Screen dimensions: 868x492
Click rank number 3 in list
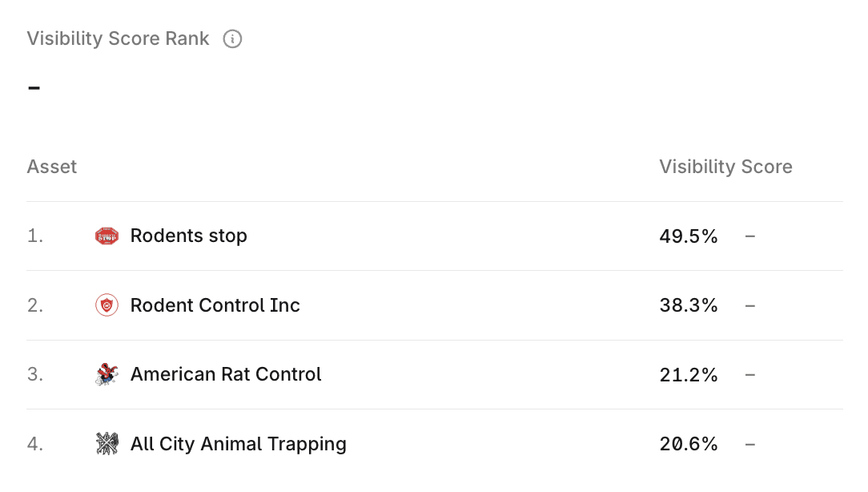35,374
